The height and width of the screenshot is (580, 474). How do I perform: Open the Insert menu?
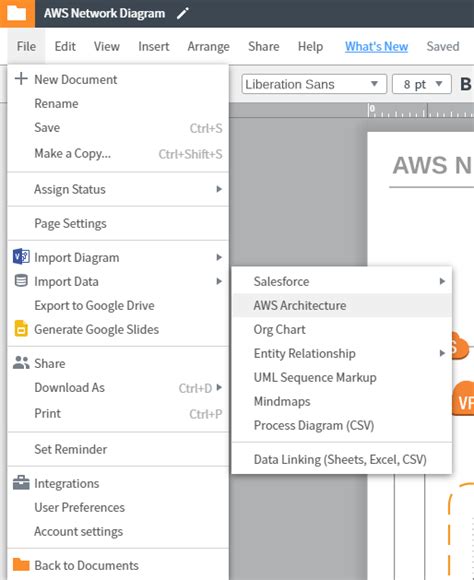pos(154,47)
